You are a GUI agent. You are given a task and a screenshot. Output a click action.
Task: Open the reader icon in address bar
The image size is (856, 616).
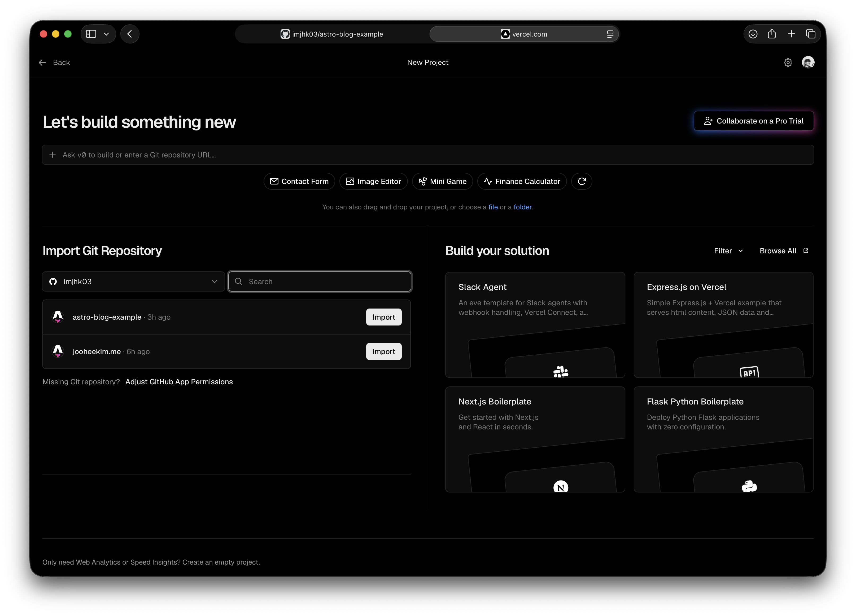(610, 34)
